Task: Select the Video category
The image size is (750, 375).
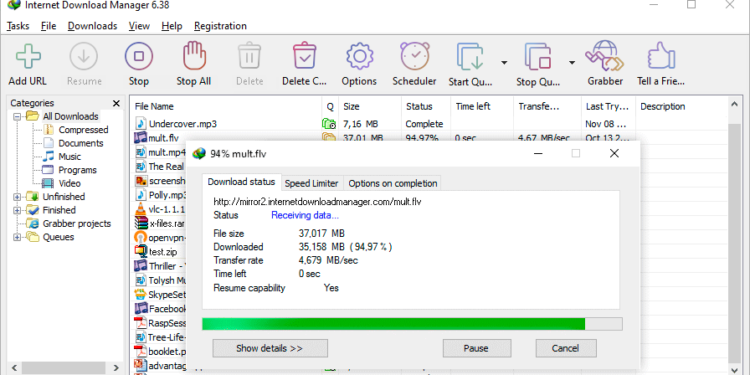Action: coord(69,183)
